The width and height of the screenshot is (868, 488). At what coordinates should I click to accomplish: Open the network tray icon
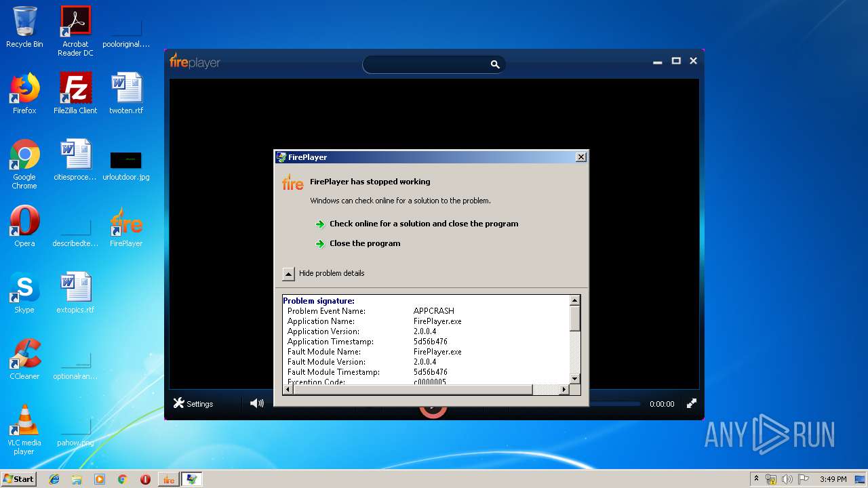771,479
